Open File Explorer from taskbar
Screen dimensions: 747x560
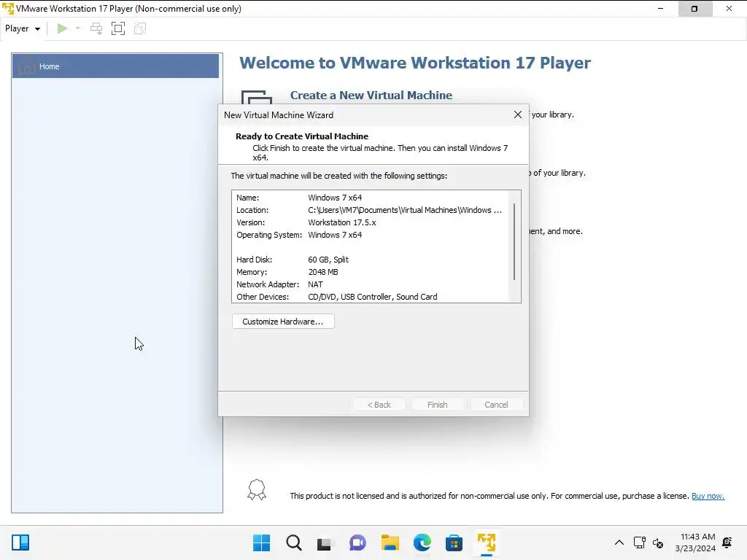(x=390, y=542)
